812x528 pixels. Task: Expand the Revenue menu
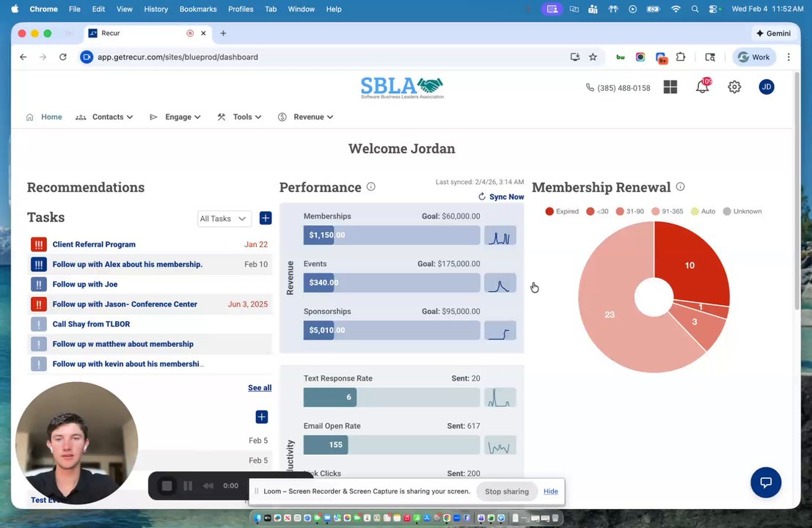click(306, 117)
